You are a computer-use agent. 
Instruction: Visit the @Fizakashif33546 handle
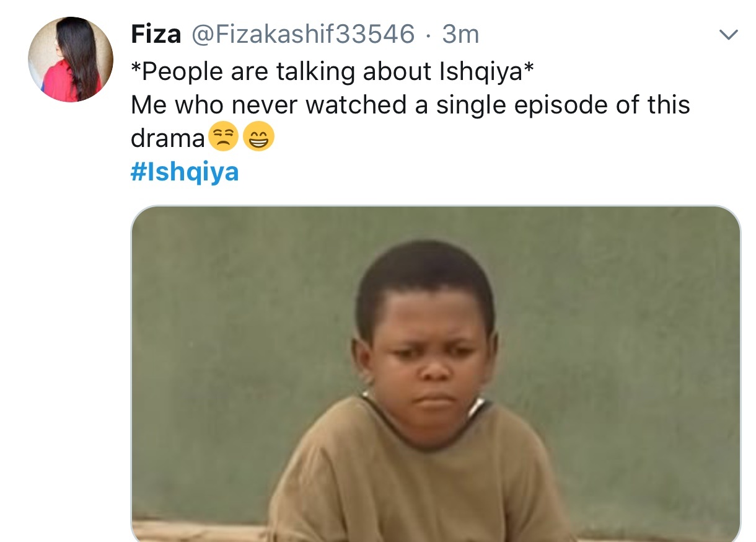click(302, 34)
